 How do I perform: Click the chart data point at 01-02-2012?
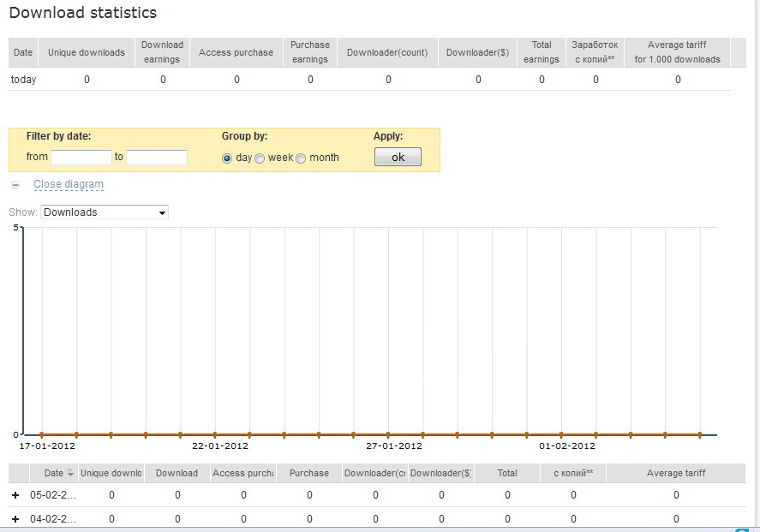point(561,434)
